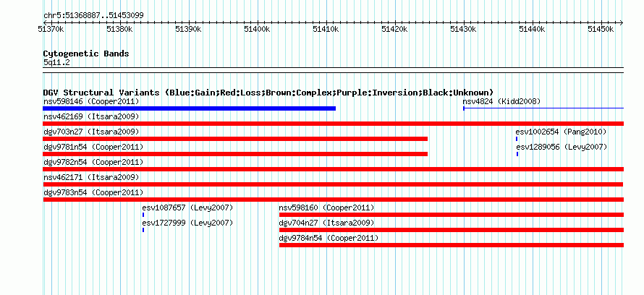This screenshot has height=295, width=644.
Task: Select the red dgv703n27 loss bar
Action: [235, 139]
